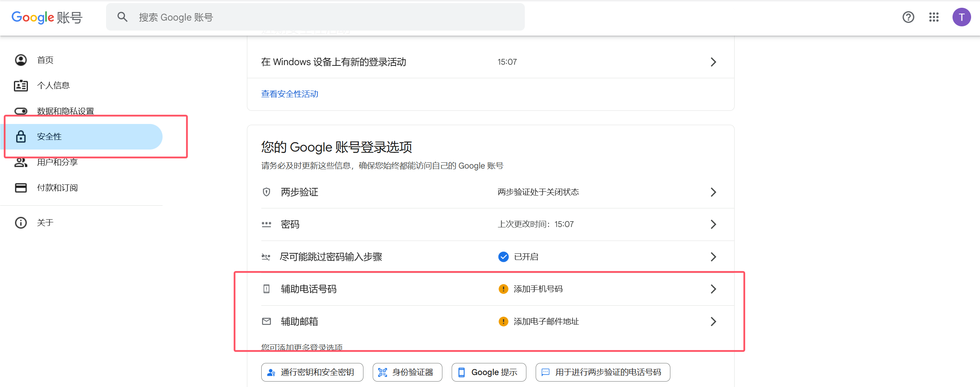Viewport: 980px width, 387px height.
Task: Click orange warning icon beside 添加手机号码
Action: [x=503, y=289]
